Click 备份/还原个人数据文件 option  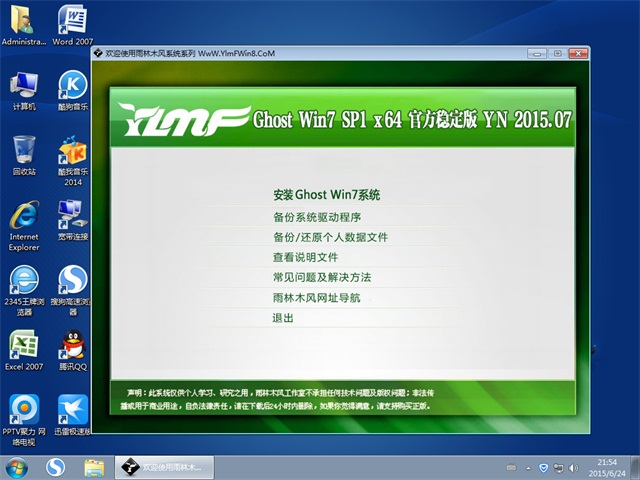(330, 237)
